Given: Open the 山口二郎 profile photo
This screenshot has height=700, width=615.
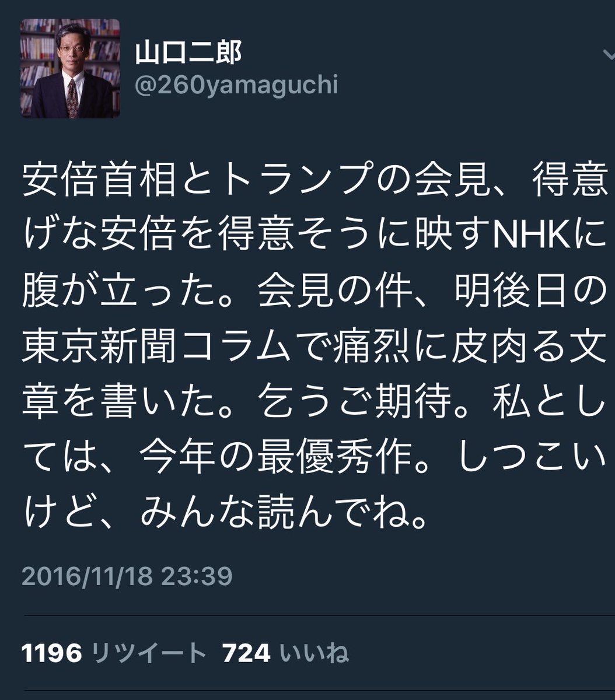Looking at the screenshot, I should tap(70, 68).
